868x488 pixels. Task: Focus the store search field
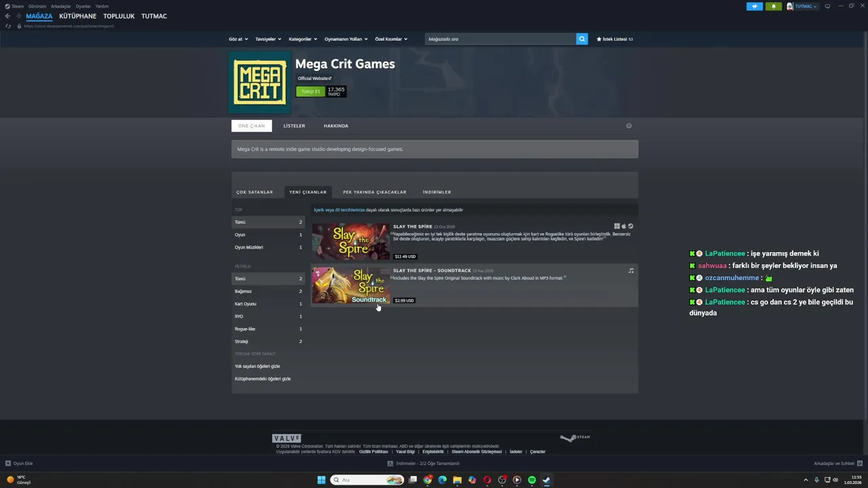(500, 39)
